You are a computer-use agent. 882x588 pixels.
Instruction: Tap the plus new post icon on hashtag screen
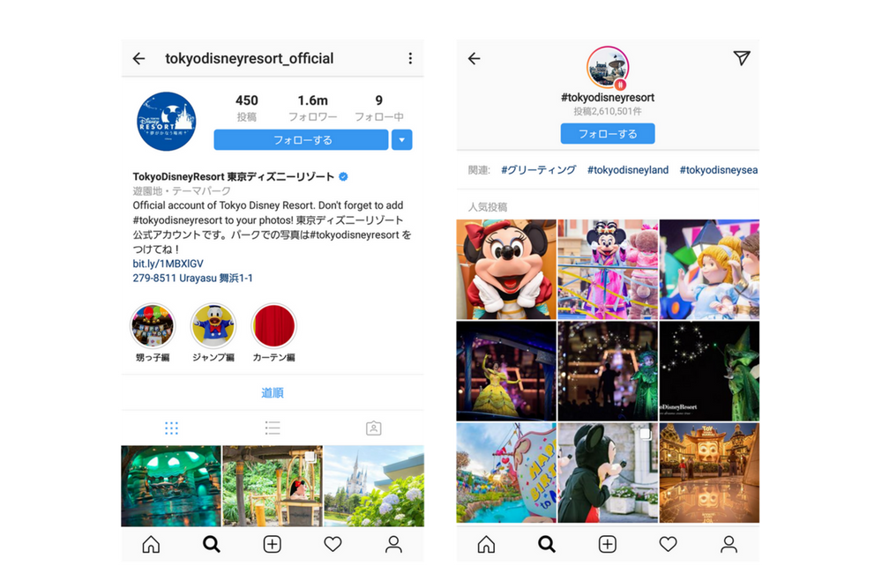pyautogui.click(x=607, y=544)
